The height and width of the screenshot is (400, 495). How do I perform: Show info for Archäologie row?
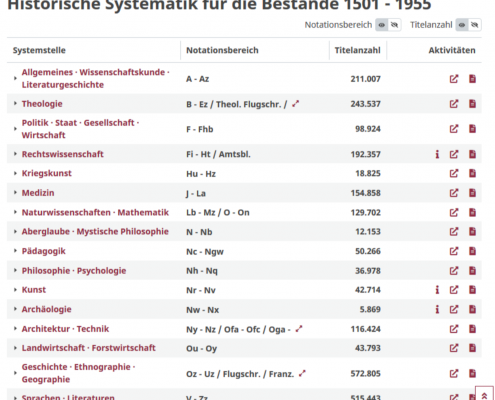coord(437,309)
